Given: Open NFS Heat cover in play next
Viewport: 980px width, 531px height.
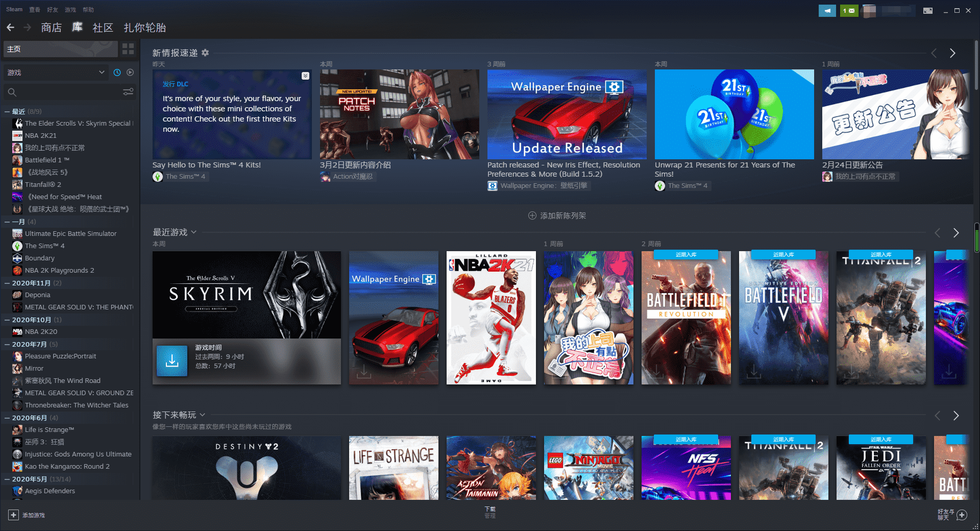Looking at the screenshot, I should pyautogui.click(x=686, y=468).
